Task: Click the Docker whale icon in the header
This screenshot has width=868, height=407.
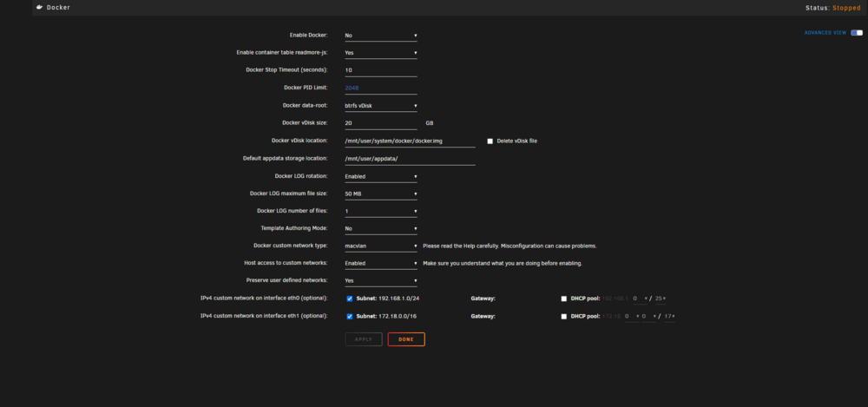Action: click(x=39, y=8)
